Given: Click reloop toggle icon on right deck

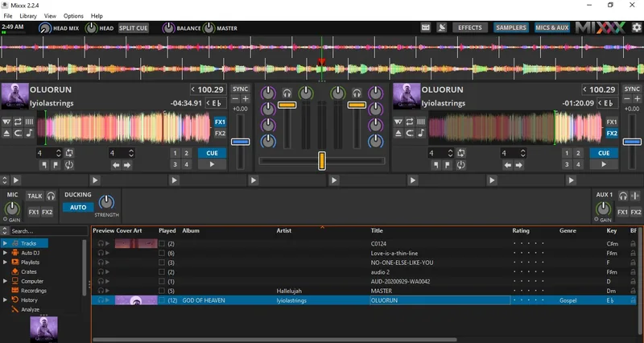Looking at the screenshot, I should point(460,165).
